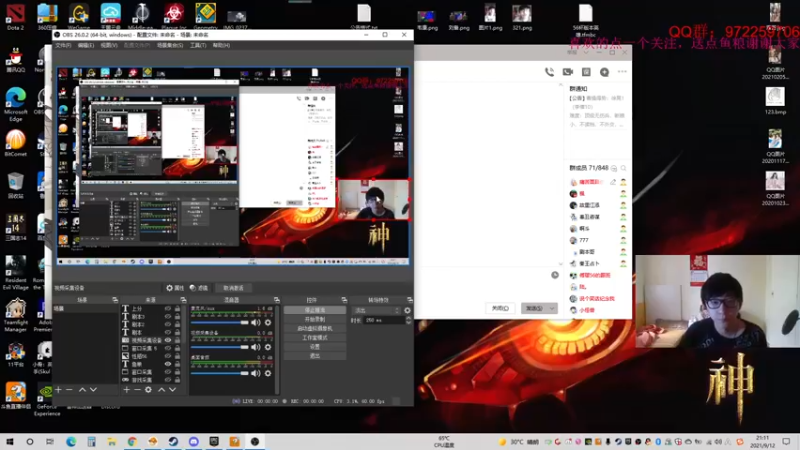The width and height of the screenshot is (800, 450).
Task: Click the start virtual camera button
Action: click(315, 329)
